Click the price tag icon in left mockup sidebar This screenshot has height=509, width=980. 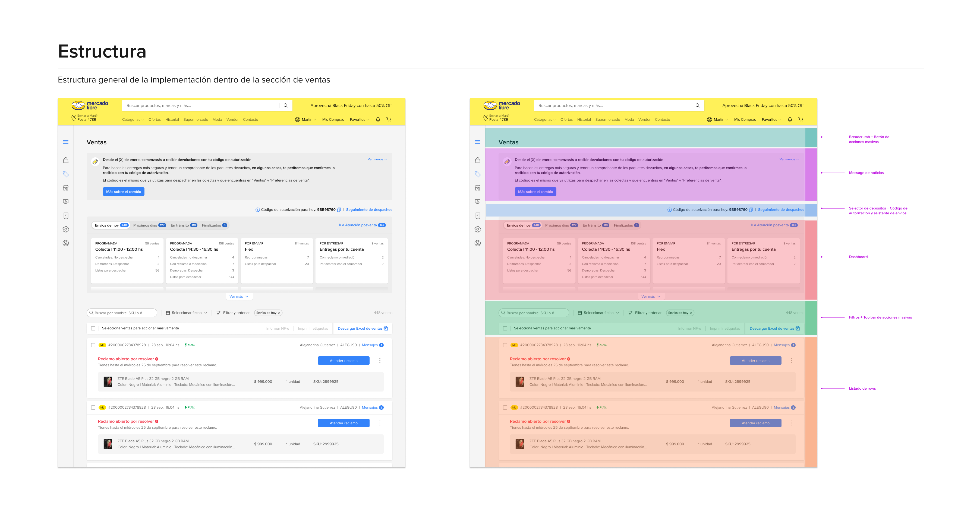(66, 174)
